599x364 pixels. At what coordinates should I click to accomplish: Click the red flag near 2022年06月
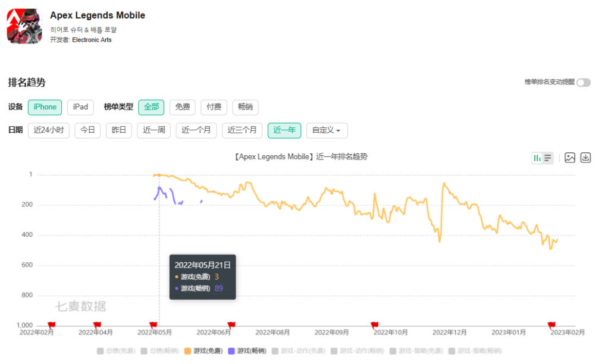[x=231, y=325]
